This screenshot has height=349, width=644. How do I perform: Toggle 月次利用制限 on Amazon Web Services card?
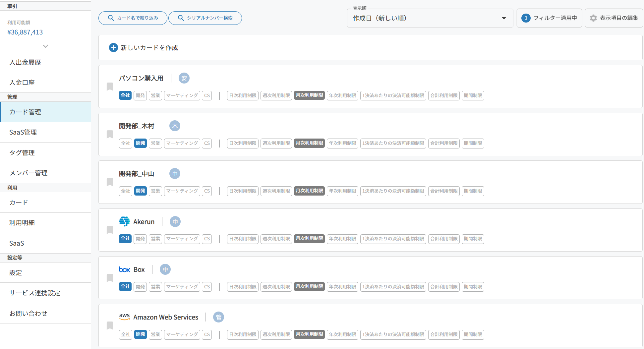click(x=309, y=334)
